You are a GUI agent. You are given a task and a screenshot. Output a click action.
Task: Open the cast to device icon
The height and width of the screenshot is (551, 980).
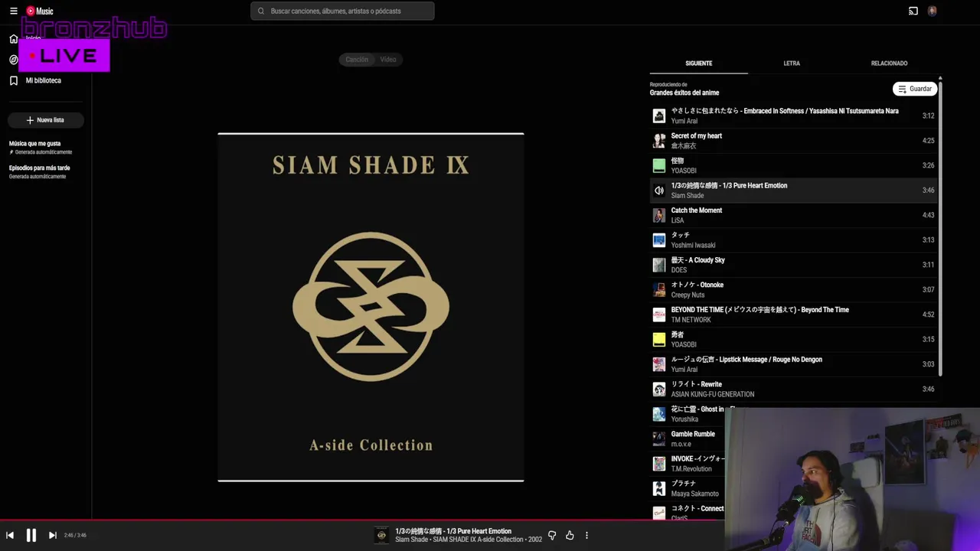[913, 11]
